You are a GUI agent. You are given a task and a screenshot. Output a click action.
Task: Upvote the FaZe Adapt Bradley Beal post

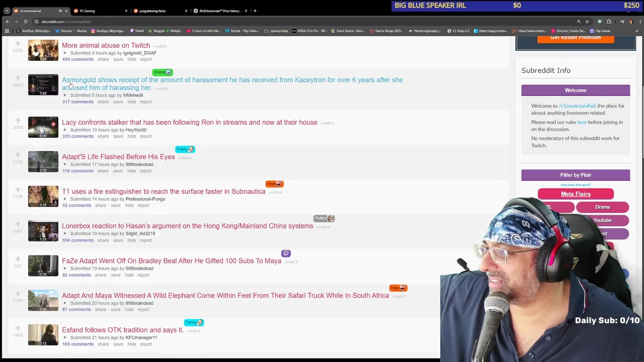[18, 259]
